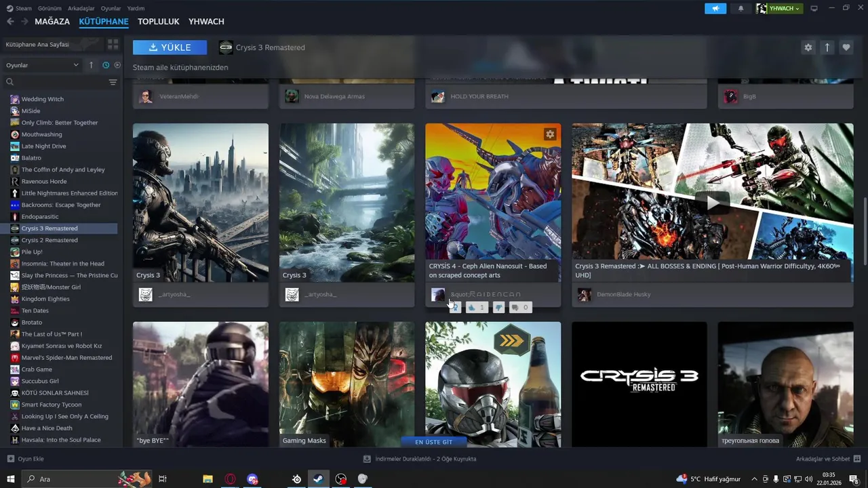Thumbs down the Ceph Alien Nanosuit artwork
The height and width of the screenshot is (488, 868).
click(x=498, y=308)
